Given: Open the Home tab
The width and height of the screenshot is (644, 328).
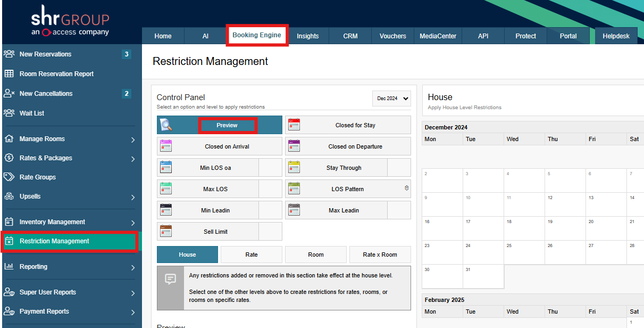Looking at the screenshot, I should [x=163, y=36].
